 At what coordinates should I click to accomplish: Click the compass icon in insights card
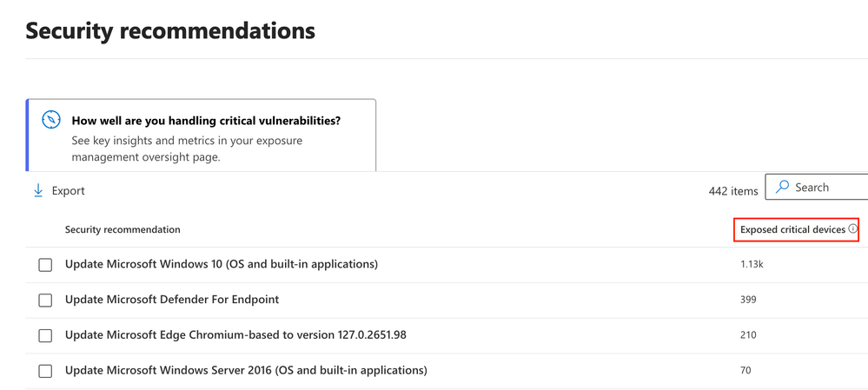[51, 120]
